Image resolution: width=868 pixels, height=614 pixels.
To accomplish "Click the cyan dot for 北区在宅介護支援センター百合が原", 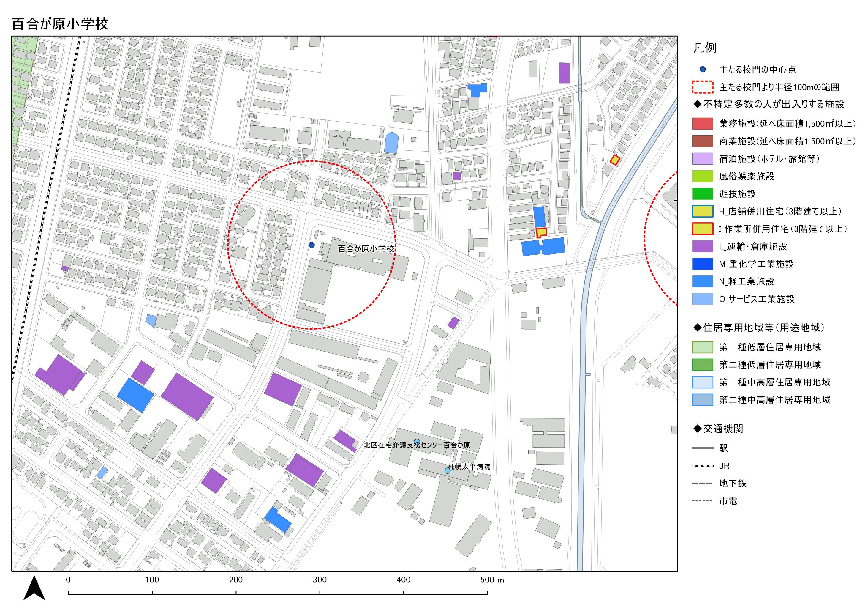I will coord(417,442).
